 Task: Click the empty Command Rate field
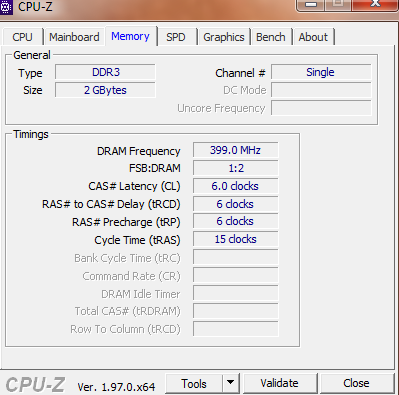click(236, 275)
